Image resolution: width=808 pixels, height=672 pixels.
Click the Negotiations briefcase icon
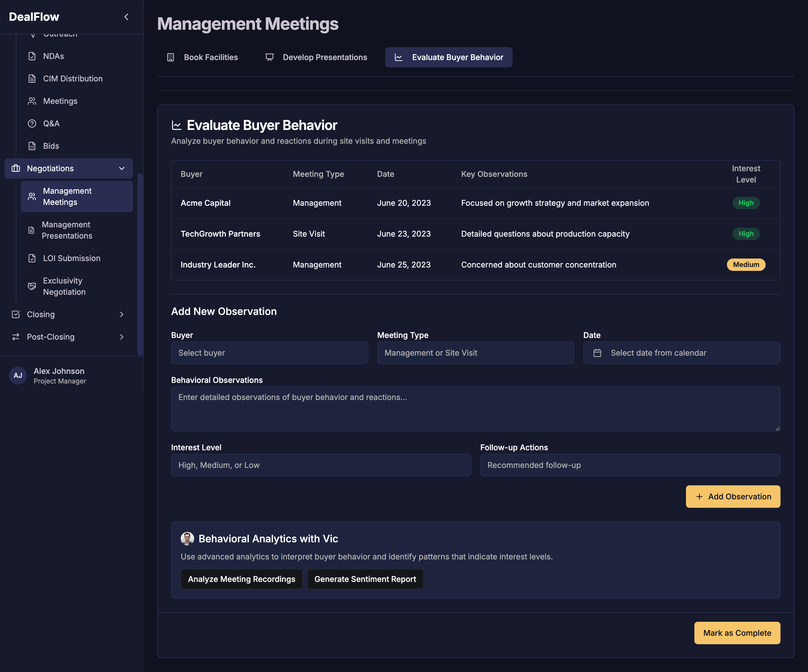16,168
